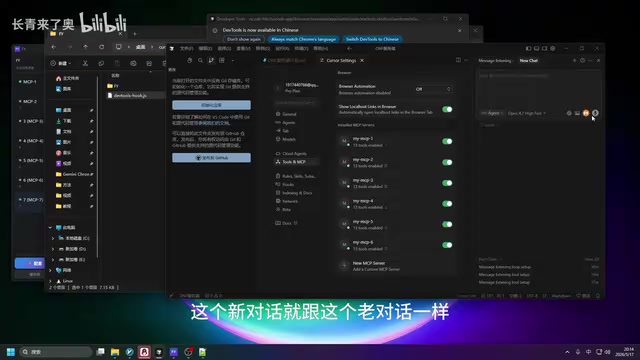Select Models in Cursor settings sidebar
Viewport: 640px width, 360px height.
[289, 139]
